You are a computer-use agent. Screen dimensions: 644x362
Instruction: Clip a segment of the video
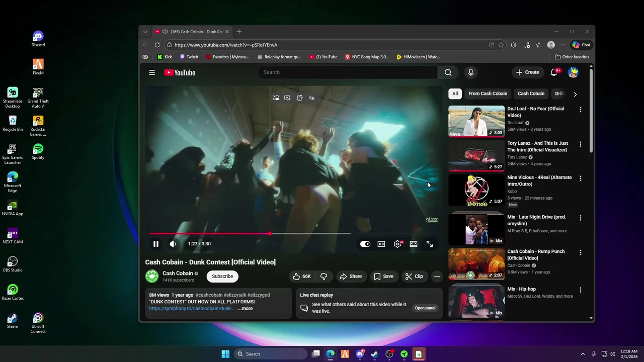tap(415, 276)
